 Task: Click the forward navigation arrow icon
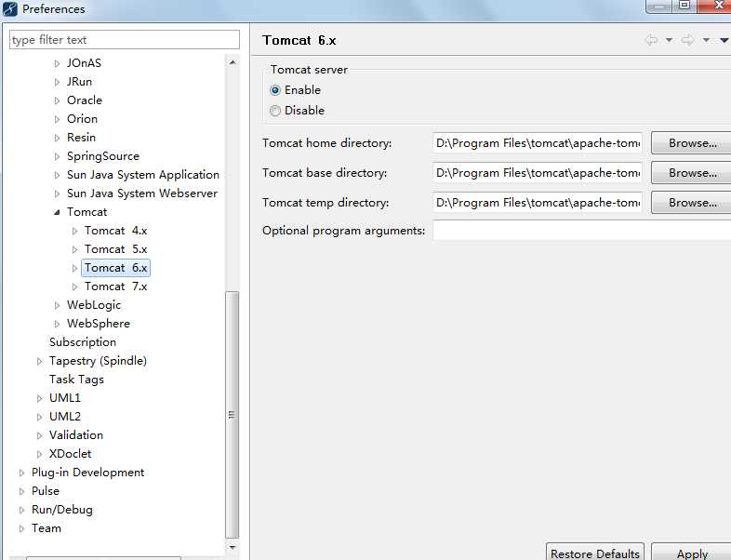688,40
